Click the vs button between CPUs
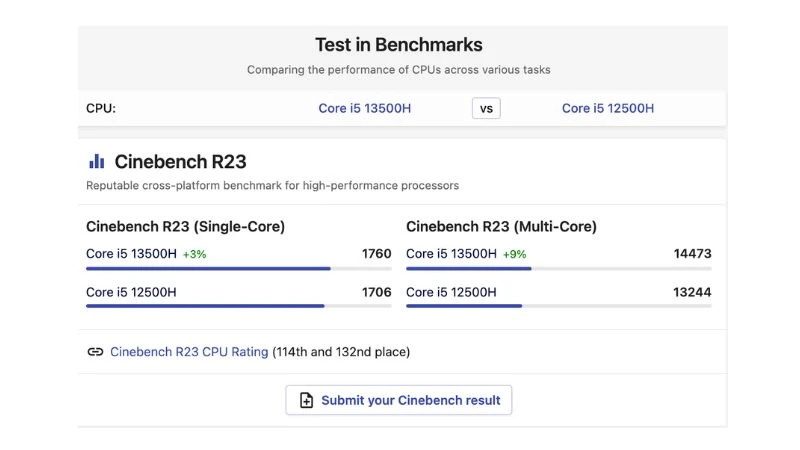Screen dimensions: 800x450 point(486,108)
